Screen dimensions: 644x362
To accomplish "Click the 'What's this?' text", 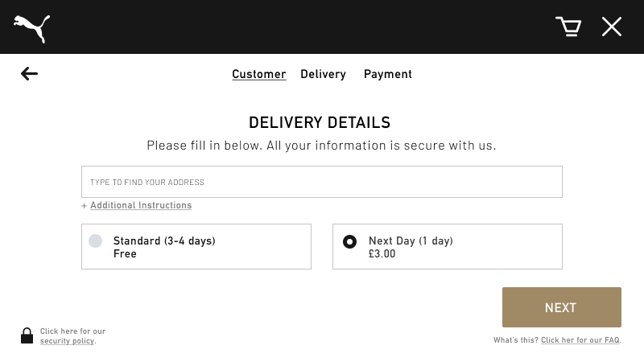I will click(516, 340).
